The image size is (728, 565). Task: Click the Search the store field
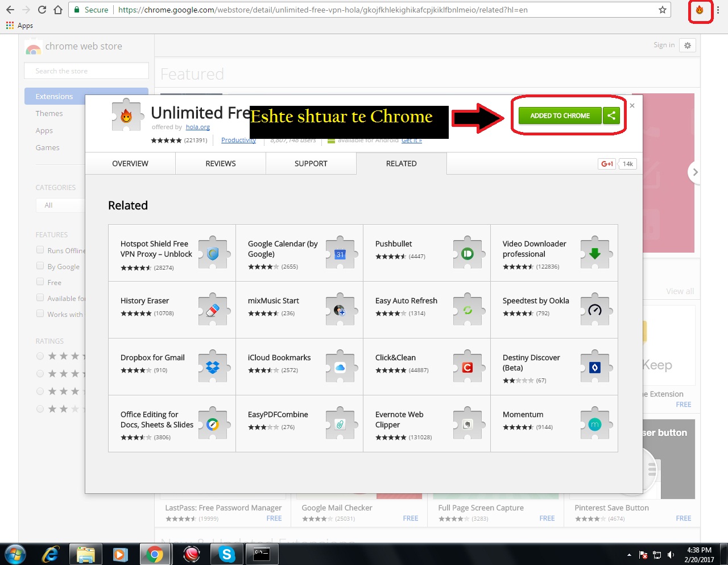click(86, 71)
